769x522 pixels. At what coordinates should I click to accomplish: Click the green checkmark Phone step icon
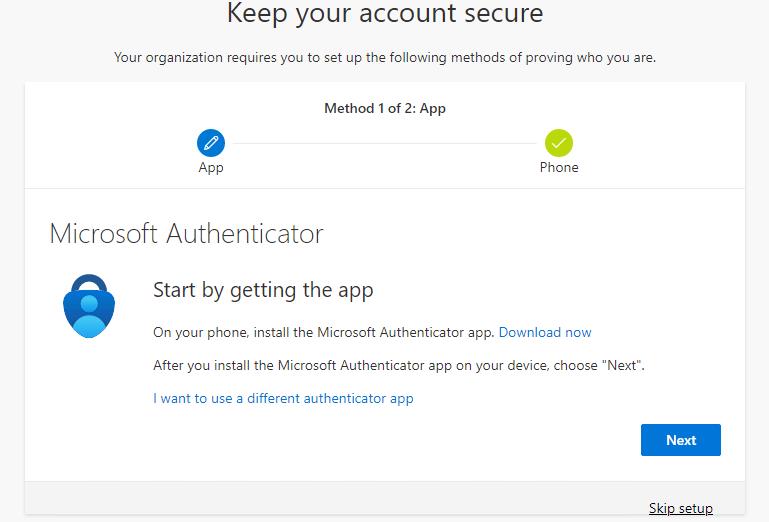(x=559, y=143)
